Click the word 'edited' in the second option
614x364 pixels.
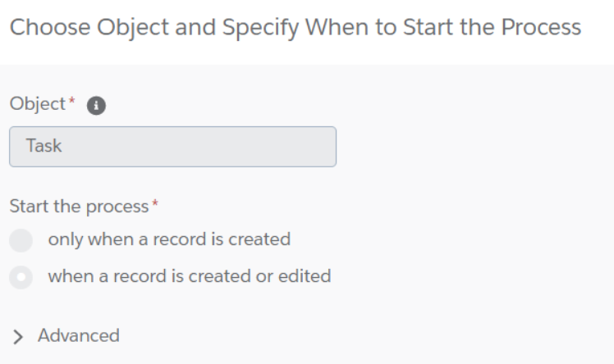point(305,276)
